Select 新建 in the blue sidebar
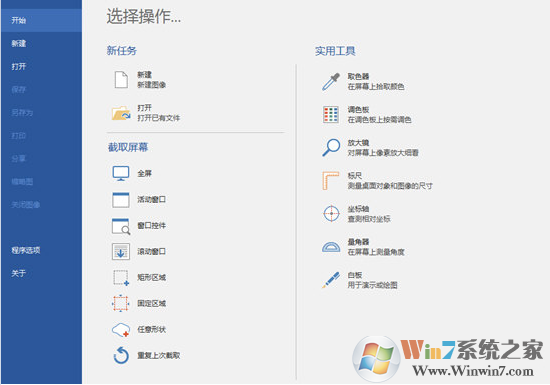Image resolution: width=550 pixels, height=385 pixels. (19, 43)
